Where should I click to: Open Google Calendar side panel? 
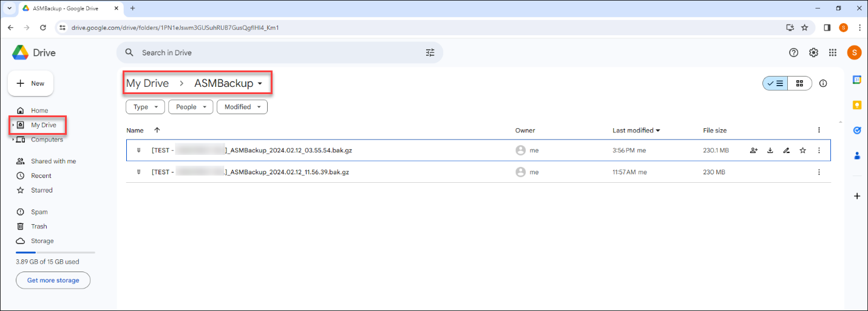pyautogui.click(x=857, y=80)
